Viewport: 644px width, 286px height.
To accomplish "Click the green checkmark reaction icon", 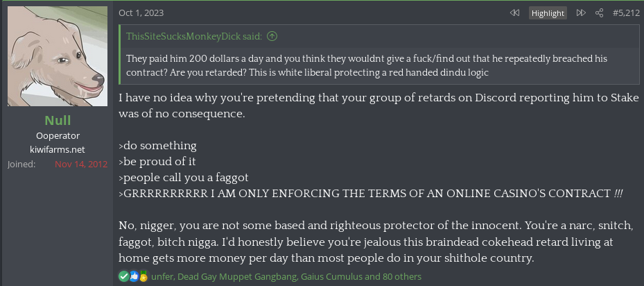I will pyautogui.click(x=123, y=276).
